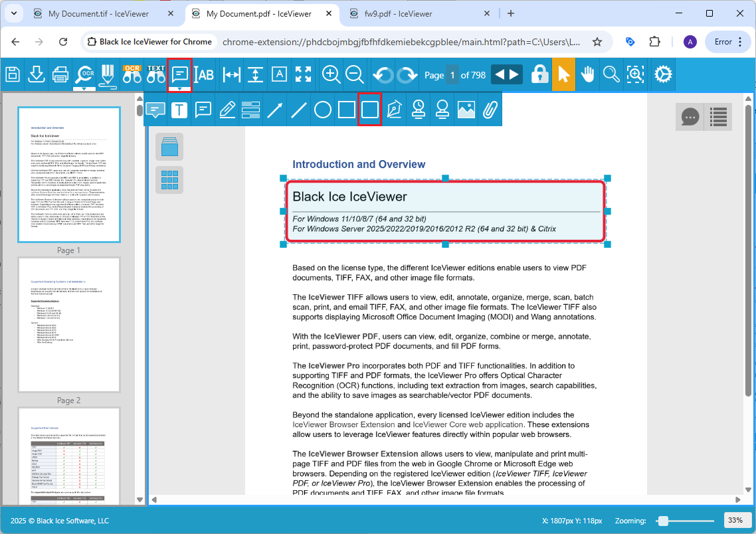Image resolution: width=756 pixels, height=534 pixels.
Task: Attach a file with paperclip
Action: pyautogui.click(x=490, y=110)
